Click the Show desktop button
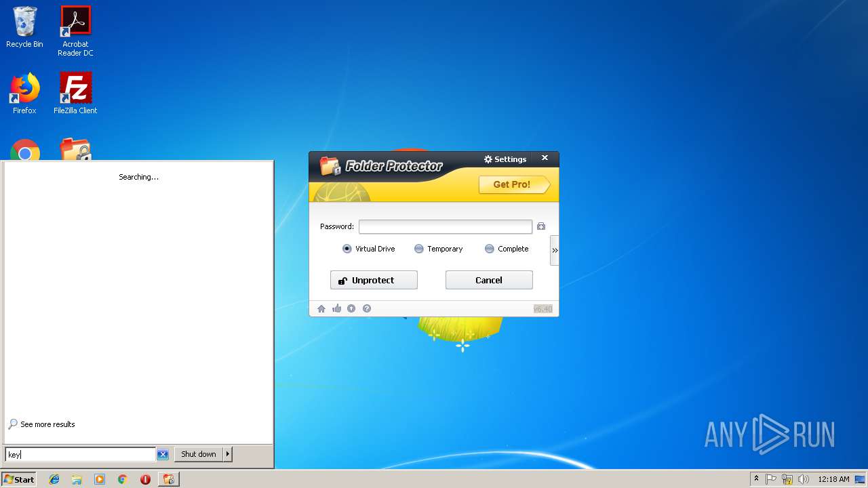This screenshot has height=488, width=868. (x=861, y=479)
